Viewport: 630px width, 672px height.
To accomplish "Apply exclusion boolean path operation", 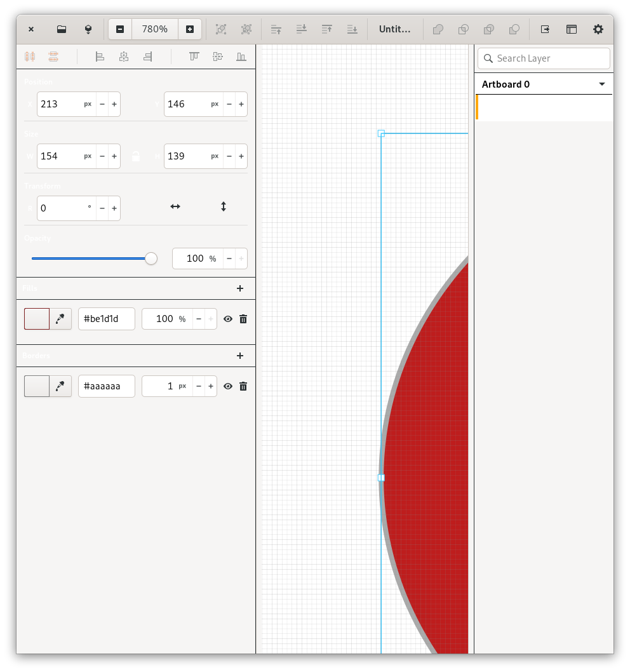I will pos(514,29).
